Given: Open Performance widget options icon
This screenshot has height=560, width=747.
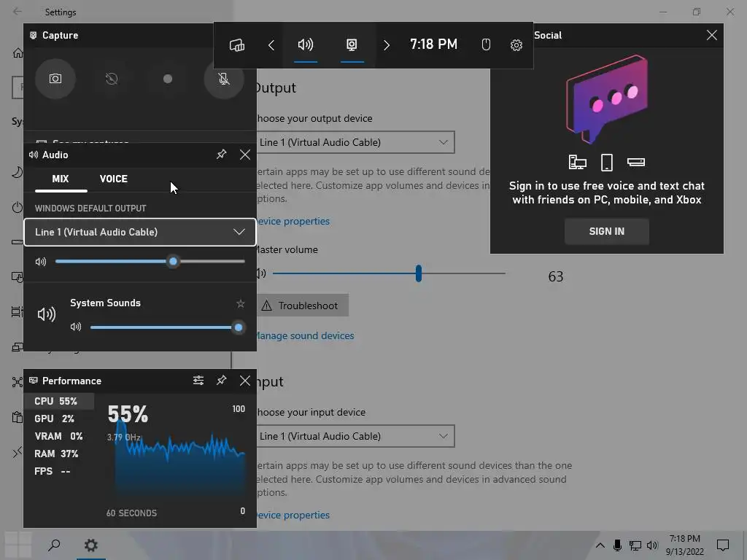Looking at the screenshot, I should click(198, 381).
